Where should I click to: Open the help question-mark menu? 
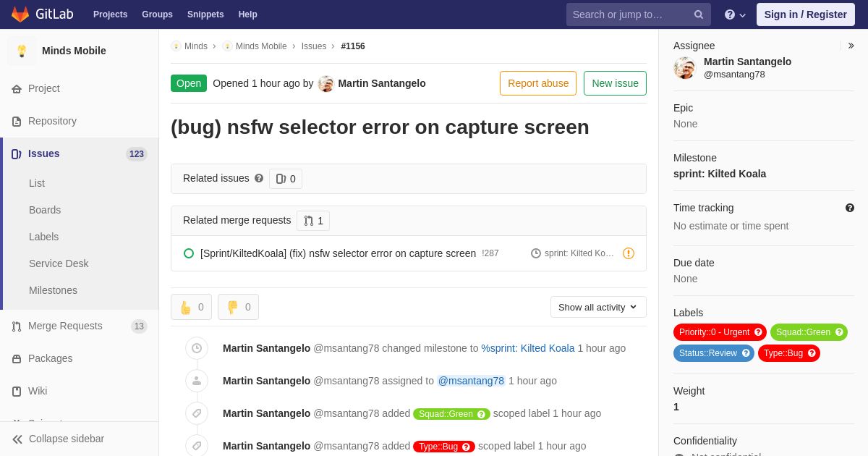coord(735,14)
